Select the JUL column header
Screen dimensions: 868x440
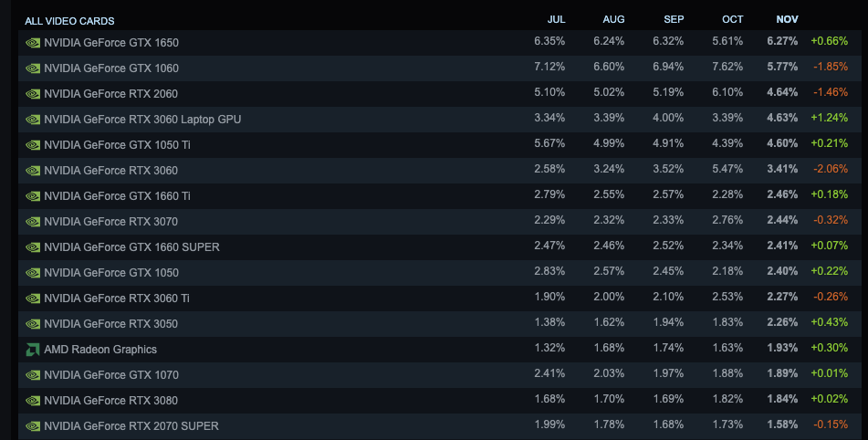click(x=556, y=19)
